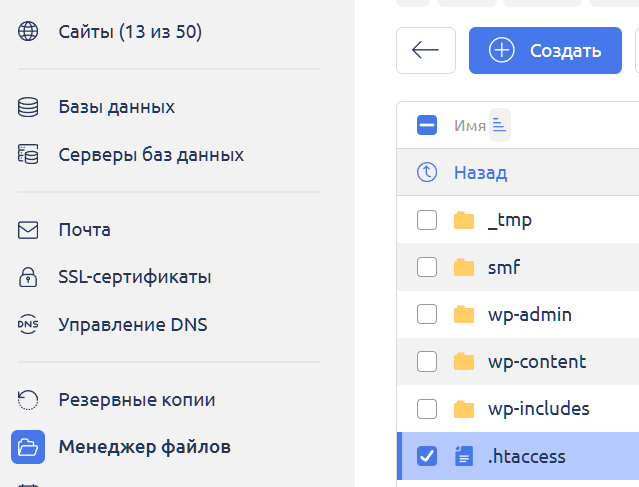Click the padlock icon for SSL-сертификаты
This screenshot has width=639, height=487.
pyautogui.click(x=28, y=277)
